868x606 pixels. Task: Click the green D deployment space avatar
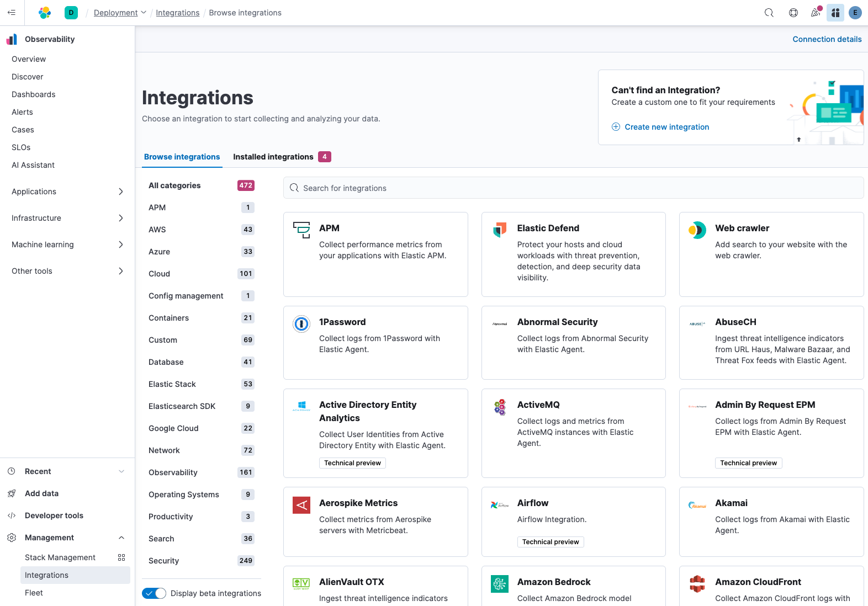71,12
